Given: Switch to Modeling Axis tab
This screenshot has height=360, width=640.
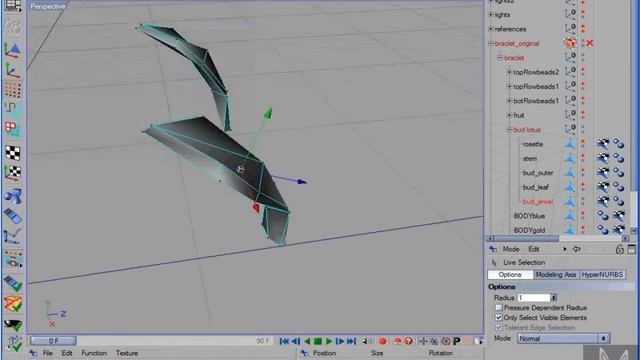Looking at the screenshot, I should point(556,275).
